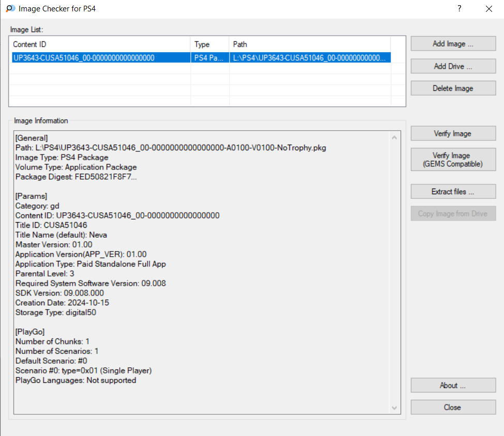Delete the selected image

click(x=453, y=88)
